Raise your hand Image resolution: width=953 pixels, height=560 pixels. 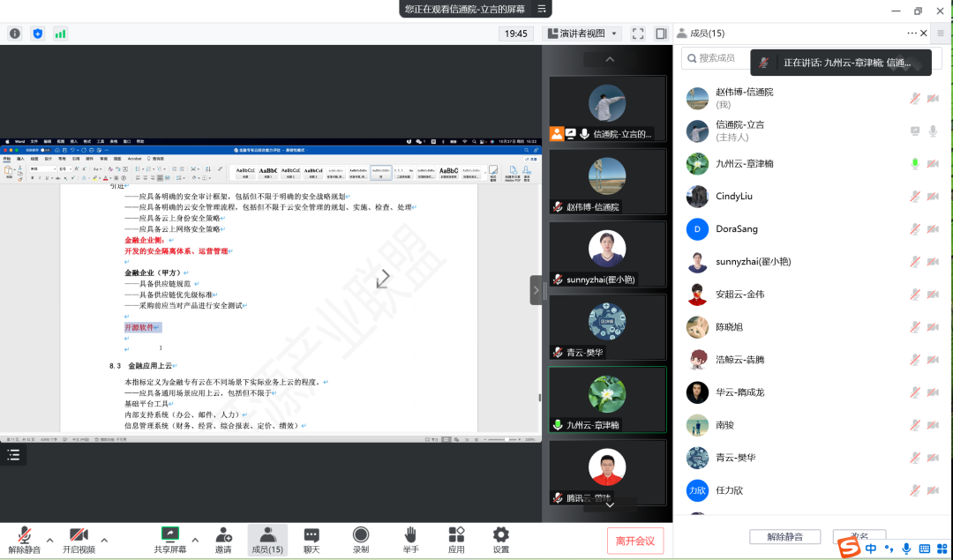pyautogui.click(x=410, y=540)
